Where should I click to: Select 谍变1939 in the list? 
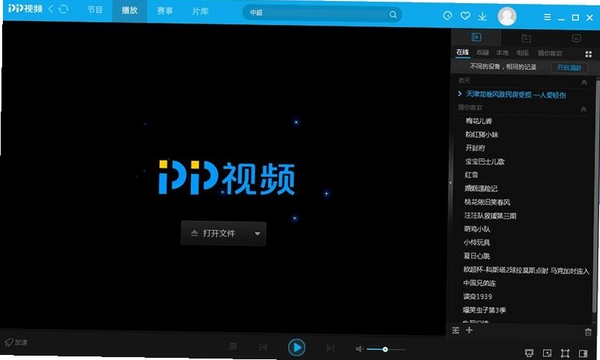point(477,296)
